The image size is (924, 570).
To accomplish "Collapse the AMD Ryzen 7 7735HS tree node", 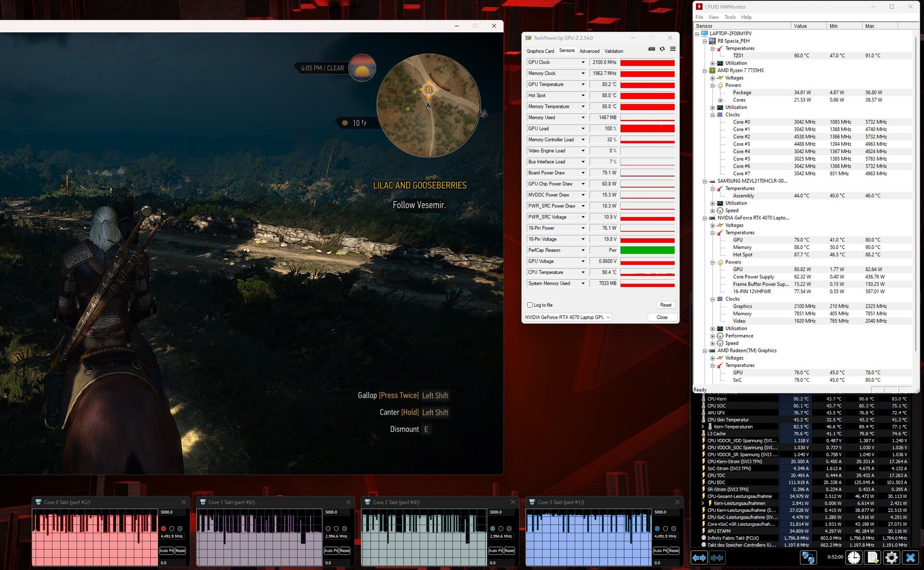I will pyautogui.click(x=705, y=71).
